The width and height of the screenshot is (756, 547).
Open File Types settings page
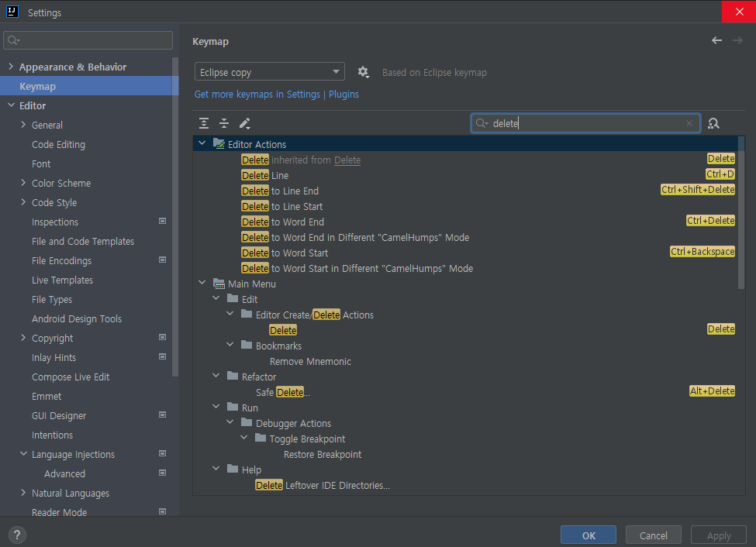(52, 299)
